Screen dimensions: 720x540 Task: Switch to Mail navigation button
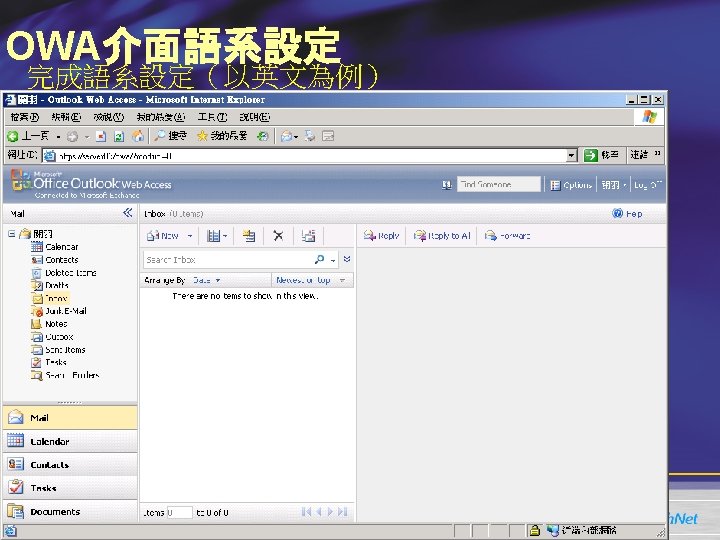(x=70, y=417)
